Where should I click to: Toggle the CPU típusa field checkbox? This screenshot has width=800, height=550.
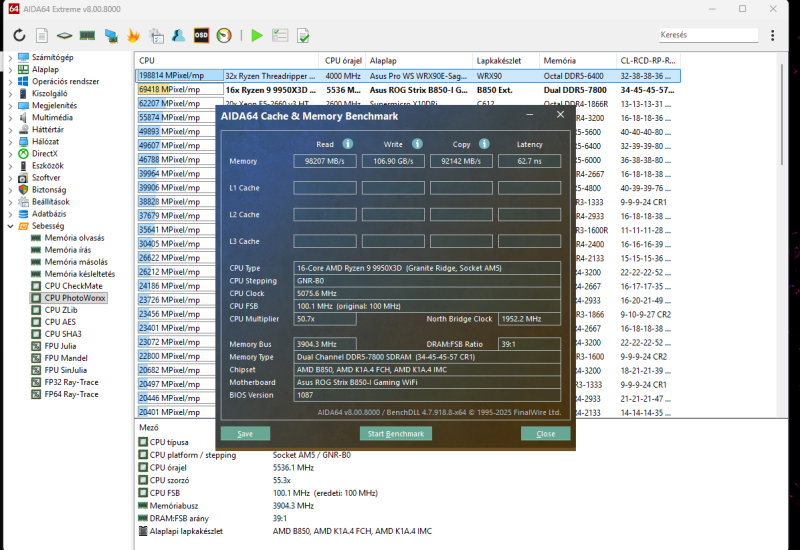point(143,442)
